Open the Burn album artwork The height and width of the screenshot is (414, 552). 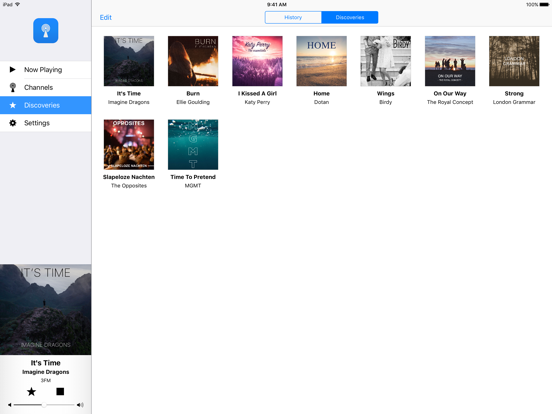click(x=193, y=61)
